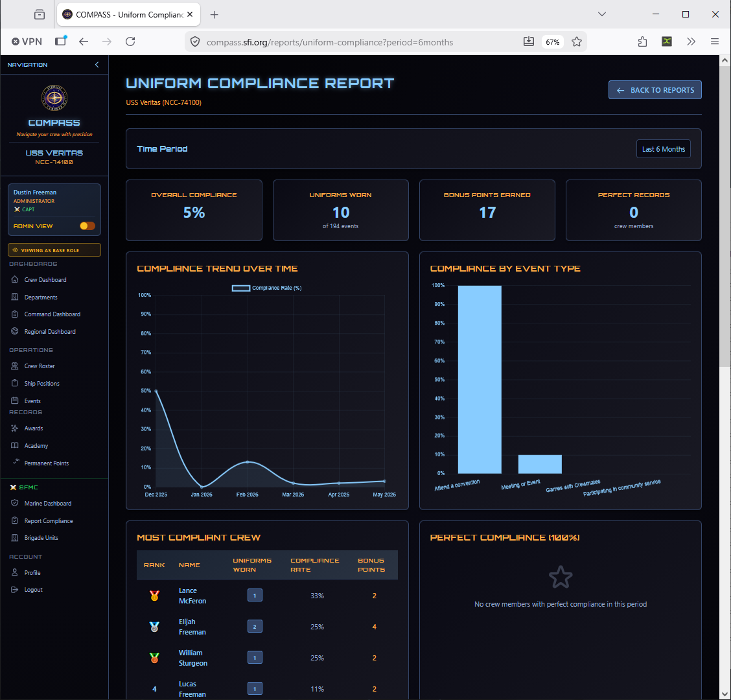The image size is (731, 700).
Task: Toggle the Admin View switch
Action: pos(87,226)
